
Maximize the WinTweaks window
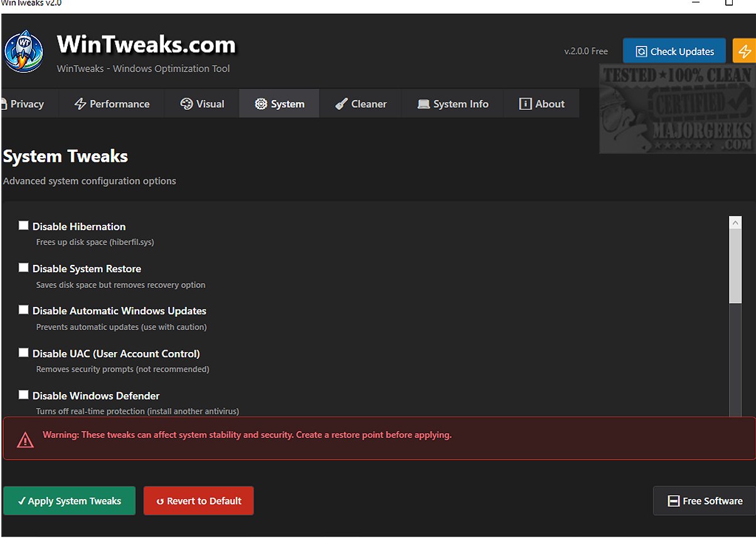[x=729, y=3]
